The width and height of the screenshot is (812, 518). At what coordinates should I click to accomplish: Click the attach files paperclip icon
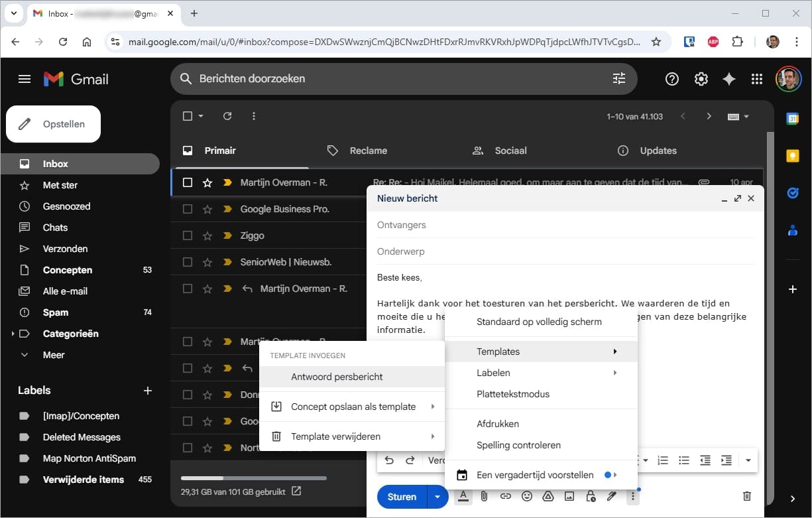click(484, 496)
